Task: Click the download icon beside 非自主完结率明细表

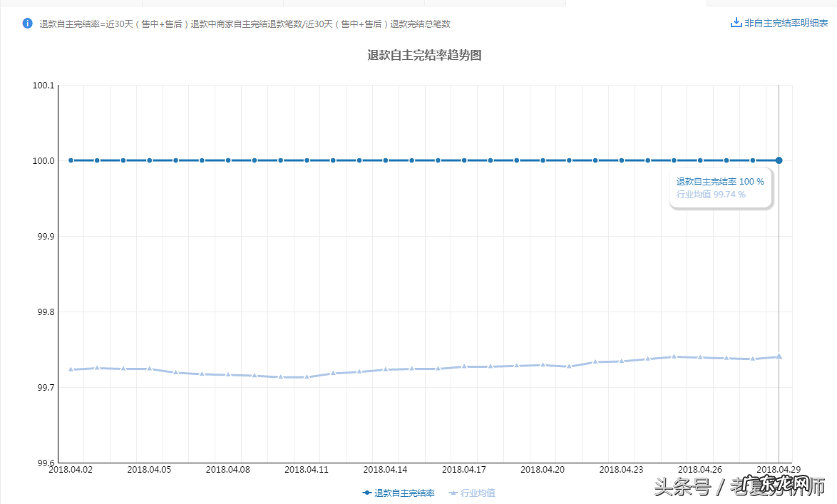Action: pyautogui.click(x=736, y=23)
